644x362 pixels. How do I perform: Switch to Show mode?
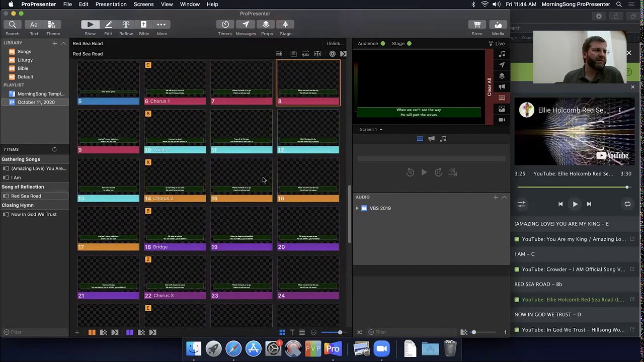[90, 25]
